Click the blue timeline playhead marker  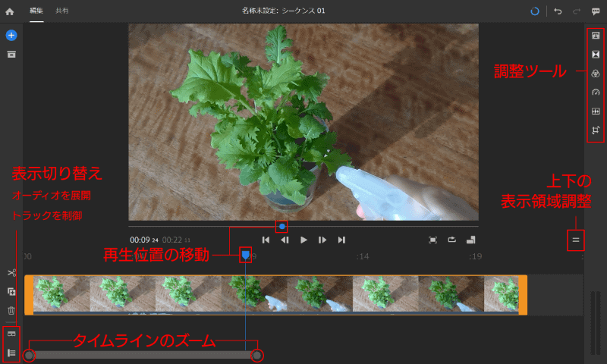[245, 255]
